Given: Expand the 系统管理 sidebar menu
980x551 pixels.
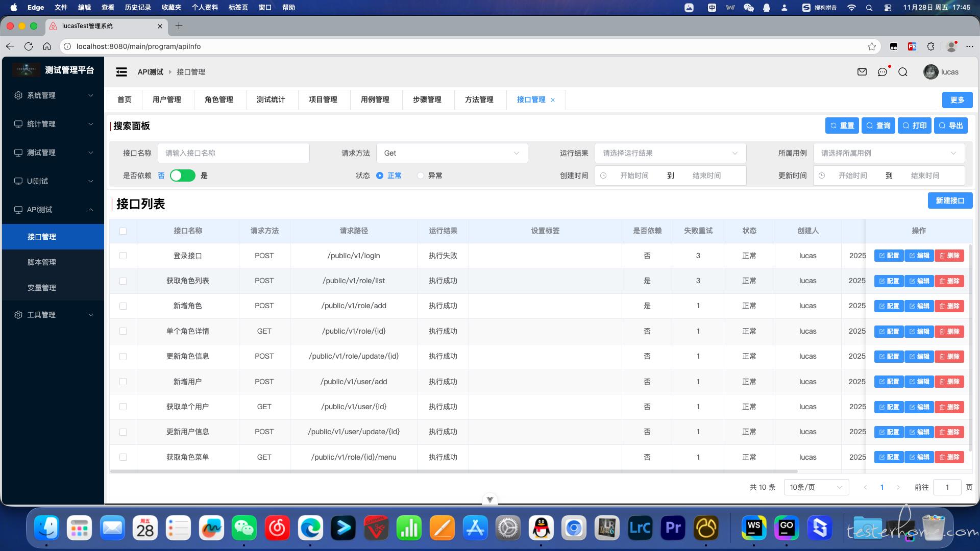Looking at the screenshot, I should [x=53, y=95].
